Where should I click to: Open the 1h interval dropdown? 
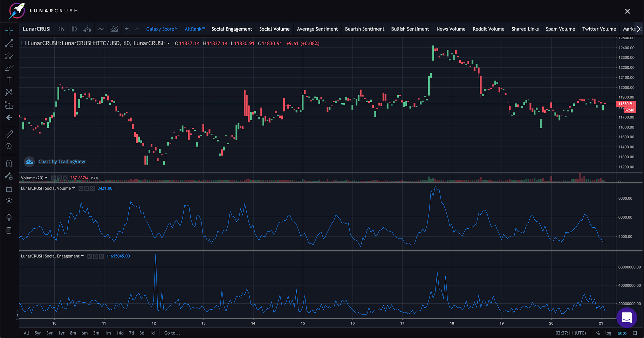click(61, 29)
